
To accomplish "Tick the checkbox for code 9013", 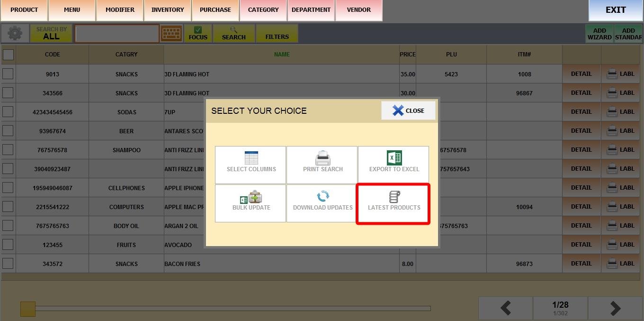I will point(8,74).
